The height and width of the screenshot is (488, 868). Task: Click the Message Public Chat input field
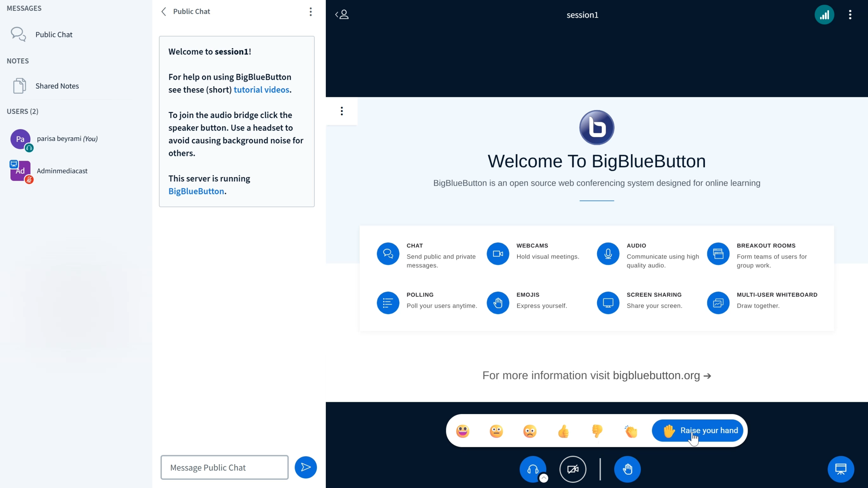coord(224,467)
